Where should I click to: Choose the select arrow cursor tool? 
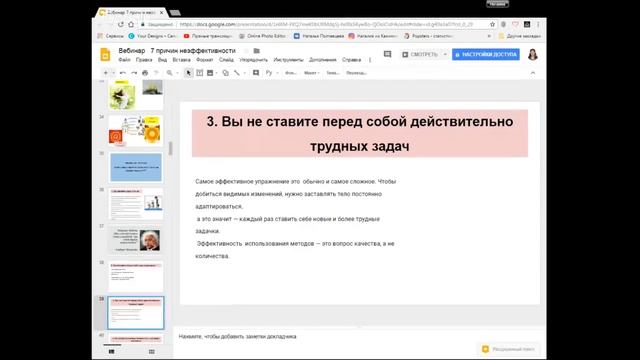188,73
